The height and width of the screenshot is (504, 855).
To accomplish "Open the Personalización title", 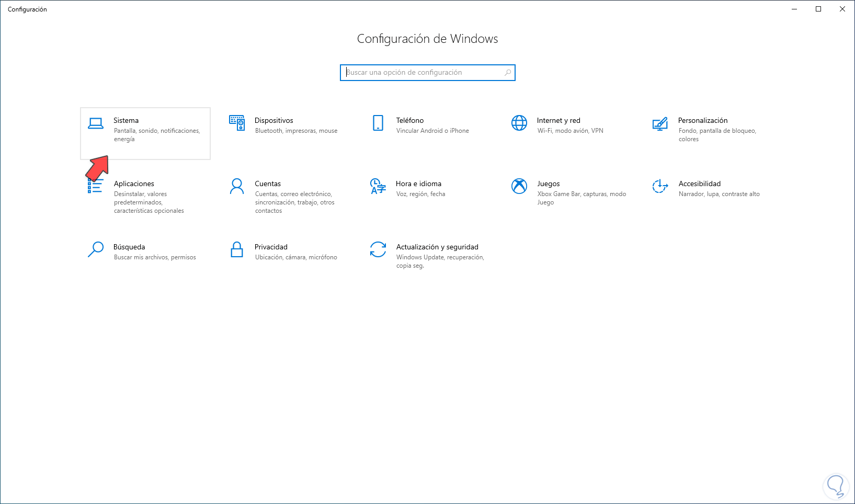I will [x=703, y=120].
